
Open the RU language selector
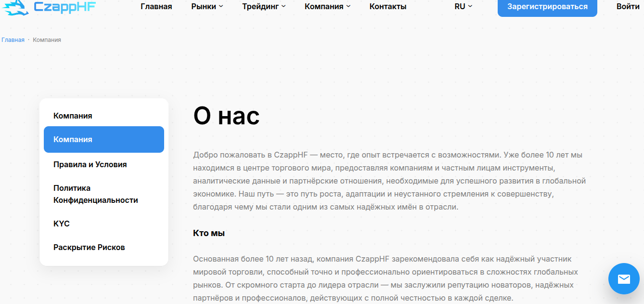(x=463, y=6)
